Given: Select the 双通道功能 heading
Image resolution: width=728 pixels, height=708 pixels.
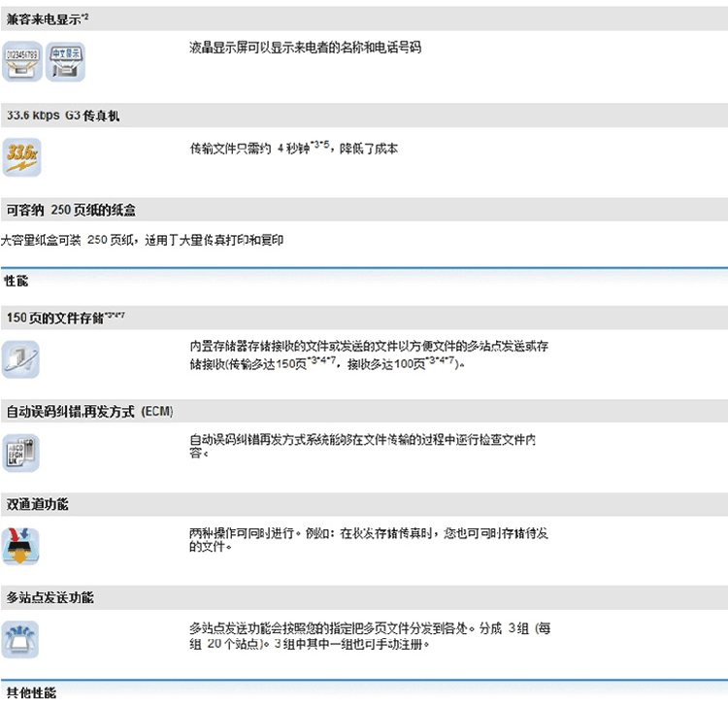Looking at the screenshot, I should (38, 504).
